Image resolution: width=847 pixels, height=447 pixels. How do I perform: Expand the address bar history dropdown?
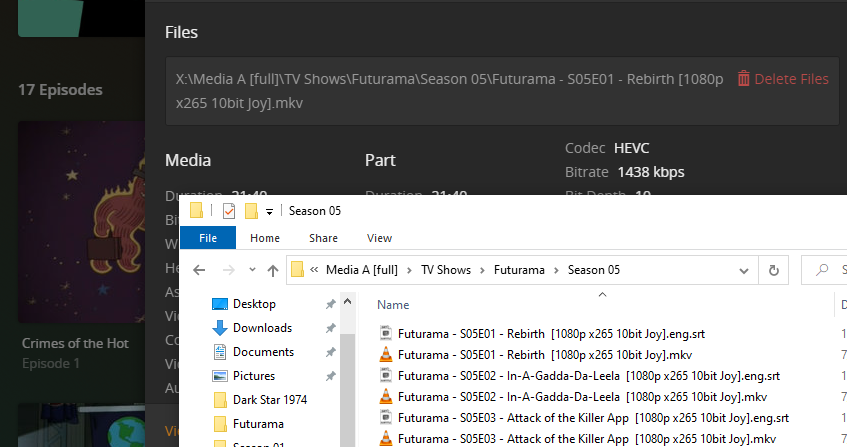click(744, 270)
